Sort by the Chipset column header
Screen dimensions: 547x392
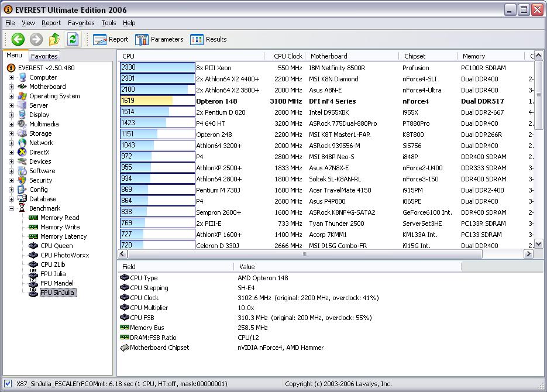click(x=428, y=56)
